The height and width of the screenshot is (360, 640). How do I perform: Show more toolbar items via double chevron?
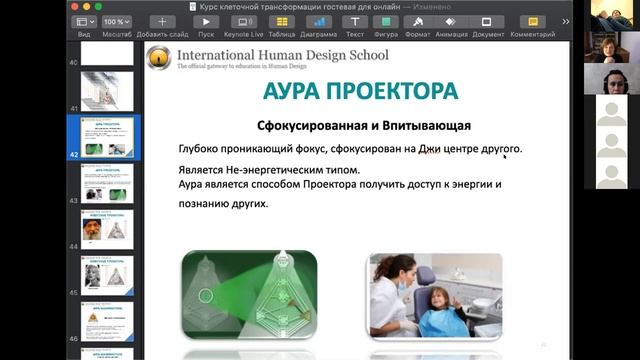click(x=565, y=22)
